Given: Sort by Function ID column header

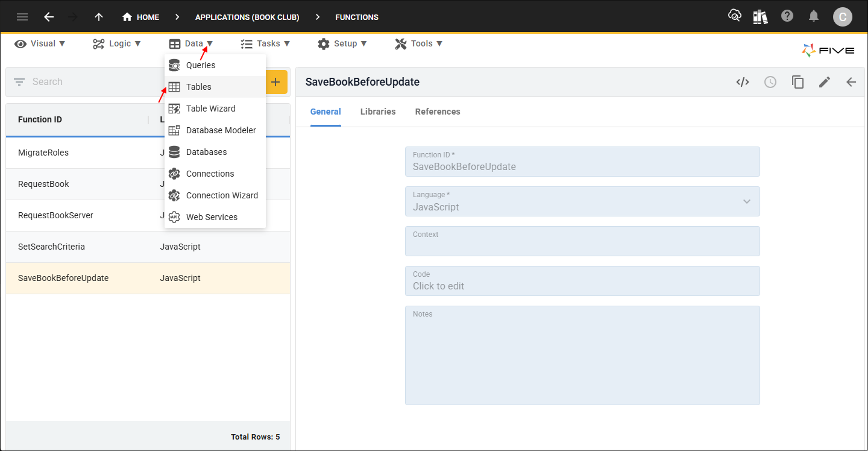Looking at the screenshot, I should (40, 119).
